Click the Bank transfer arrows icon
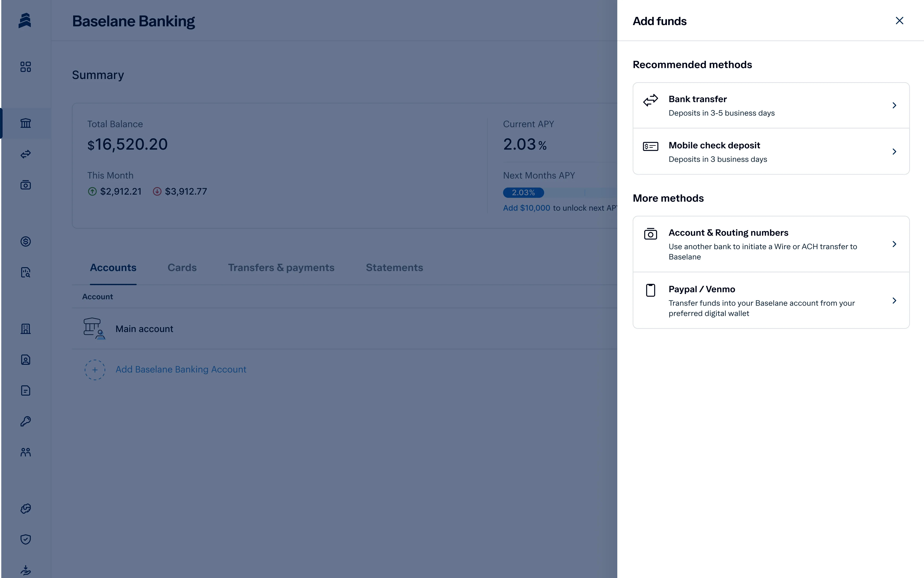Screen dimensions: 924x578 (651, 100)
